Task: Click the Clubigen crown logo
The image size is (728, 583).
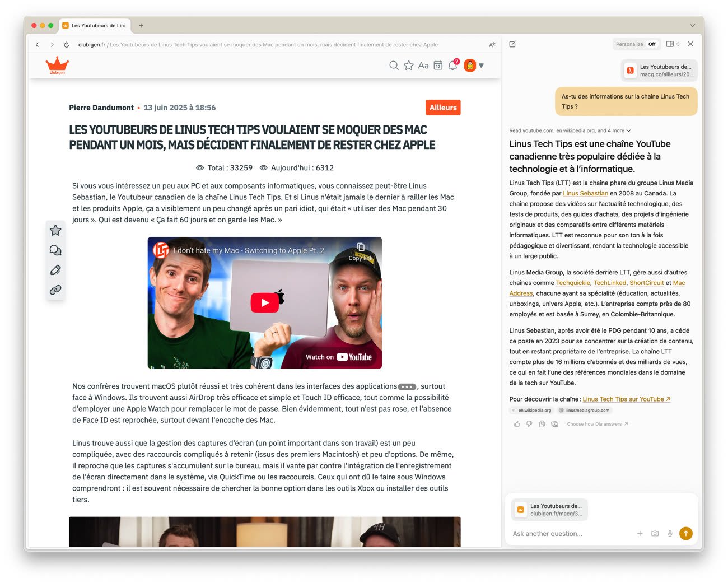Action: click(57, 66)
